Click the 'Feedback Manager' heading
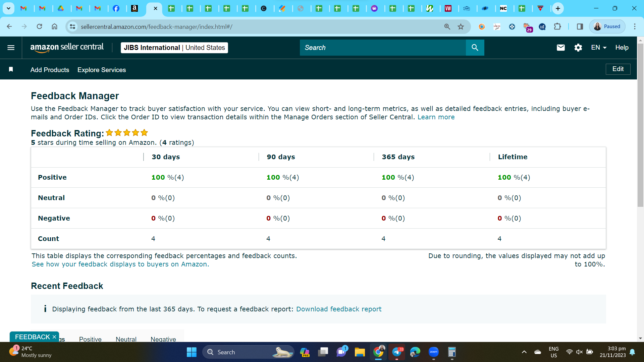 point(75,96)
